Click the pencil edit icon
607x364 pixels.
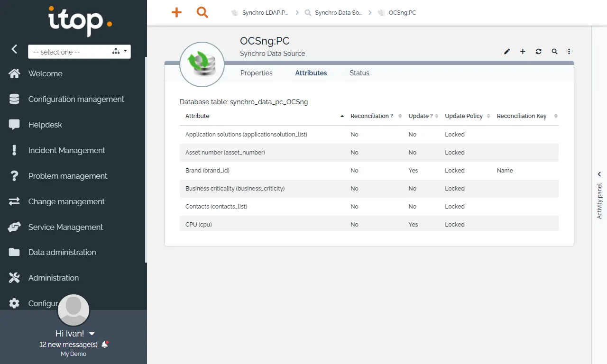pos(507,51)
